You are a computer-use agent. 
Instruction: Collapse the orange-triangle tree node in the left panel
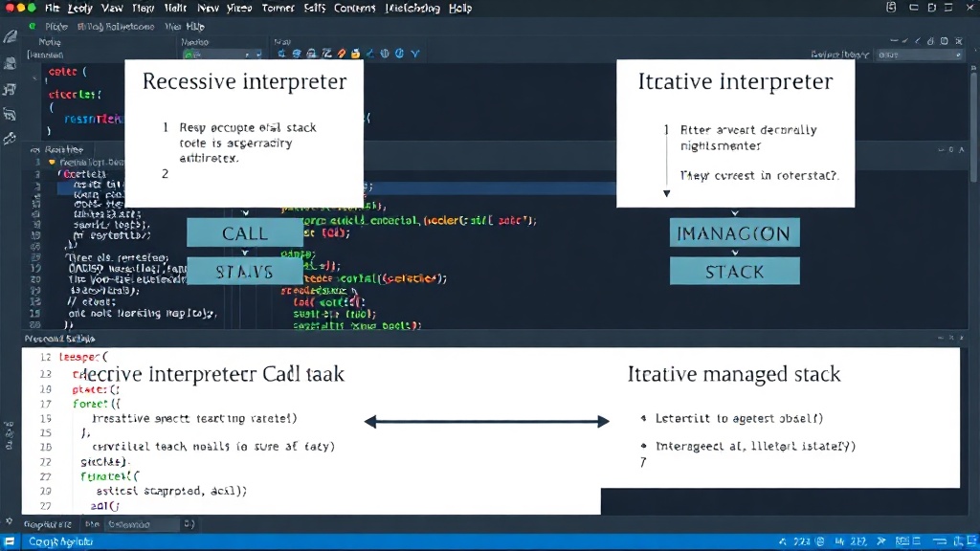point(52,162)
